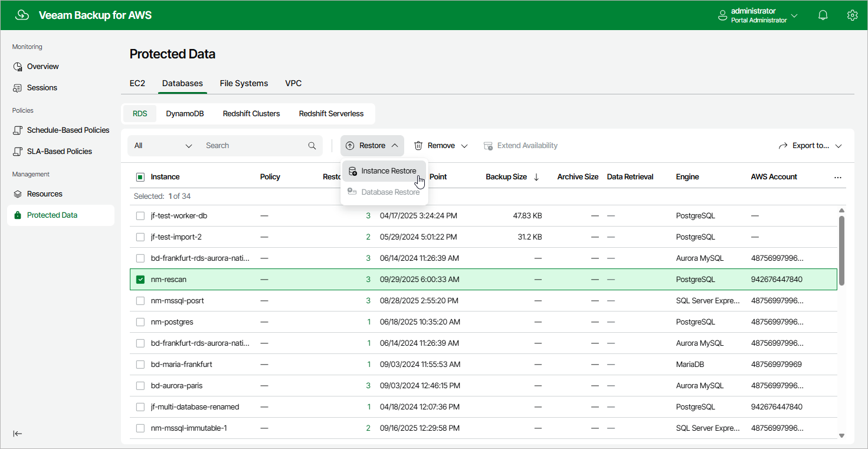Click in the Search field
This screenshot has height=449, width=868.
(255, 146)
